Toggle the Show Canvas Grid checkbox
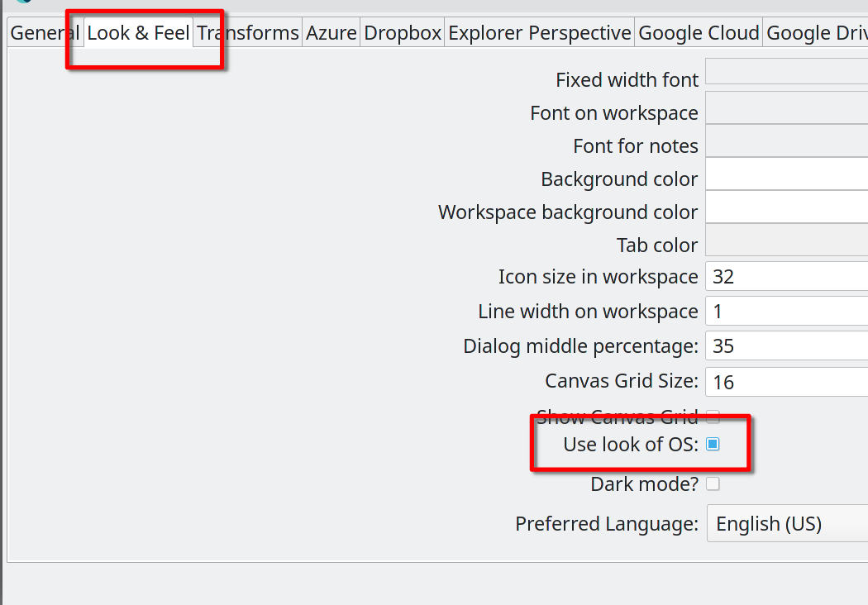 (713, 417)
